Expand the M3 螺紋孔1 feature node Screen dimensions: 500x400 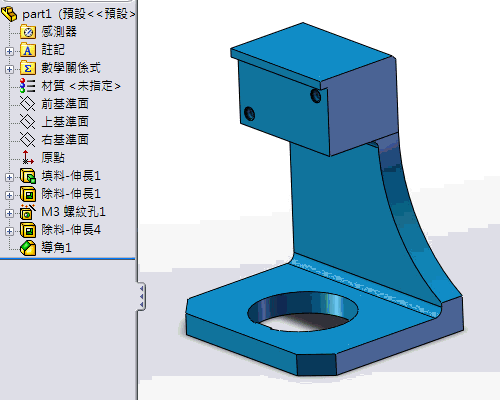(9, 213)
